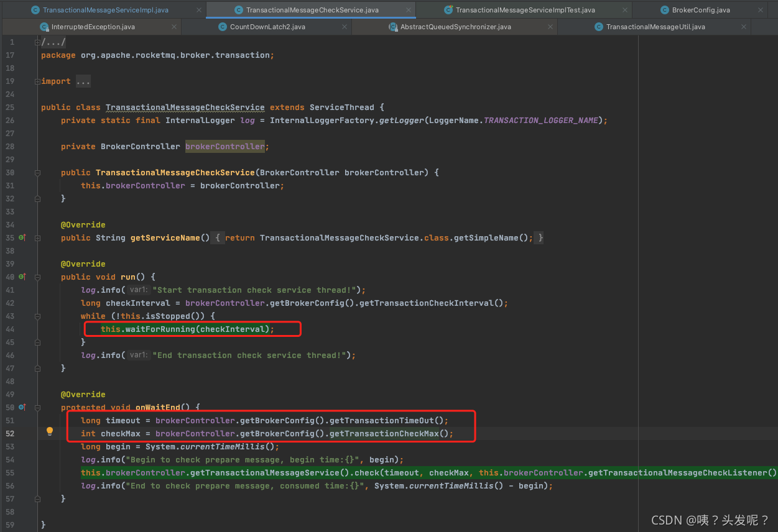Image resolution: width=778 pixels, height=532 pixels.
Task: Click 'getTransactionalMessageService' on line 55
Action: click(265, 472)
